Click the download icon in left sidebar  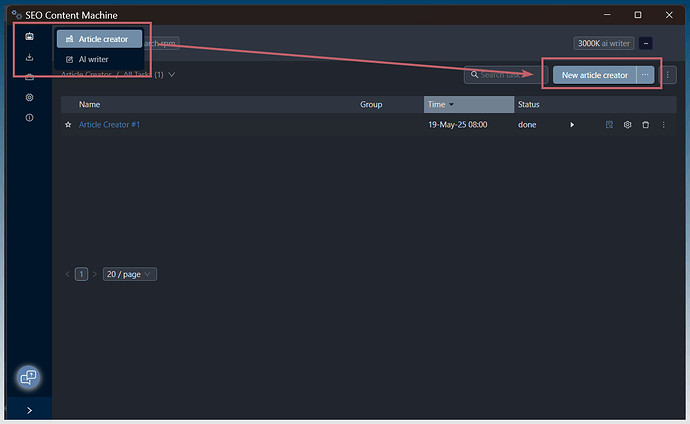(x=29, y=57)
